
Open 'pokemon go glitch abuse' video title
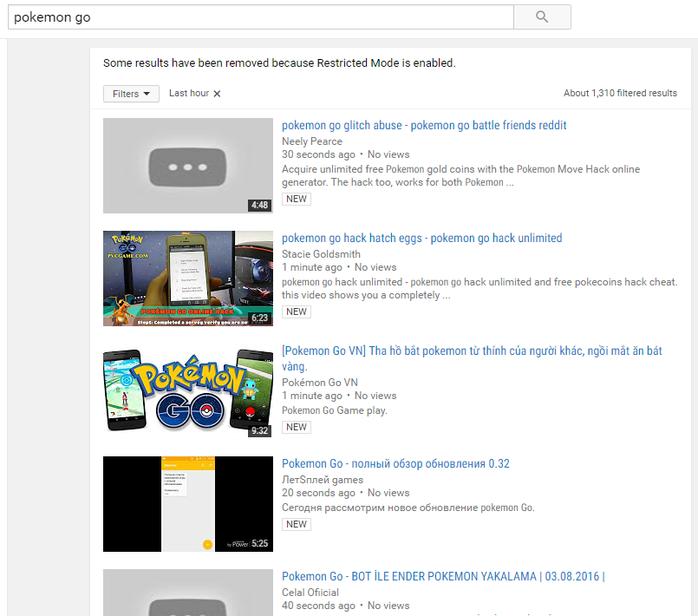click(x=424, y=125)
